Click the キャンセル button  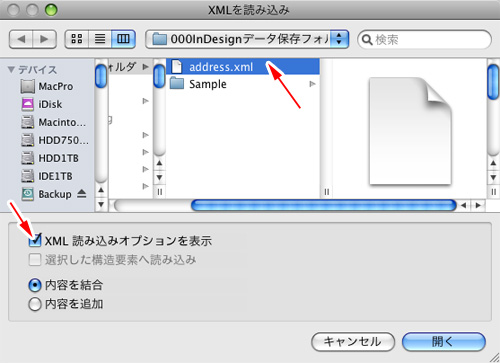(x=353, y=342)
